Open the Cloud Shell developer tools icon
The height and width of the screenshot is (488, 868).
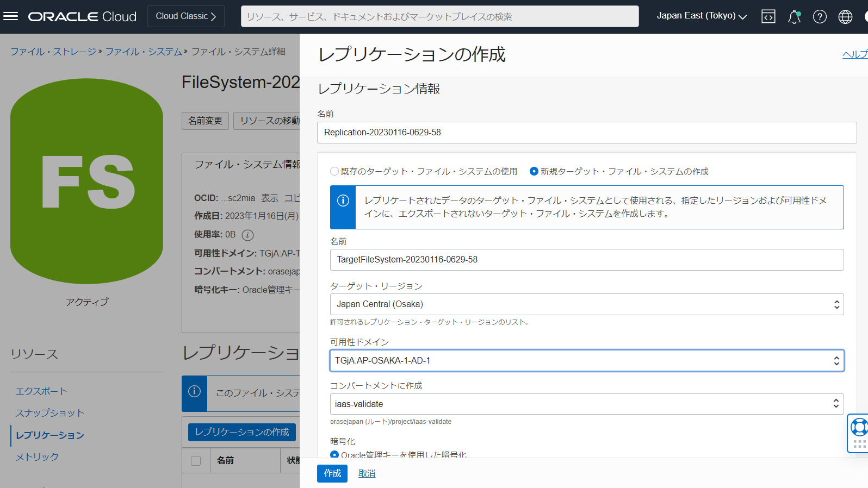point(768,17)
